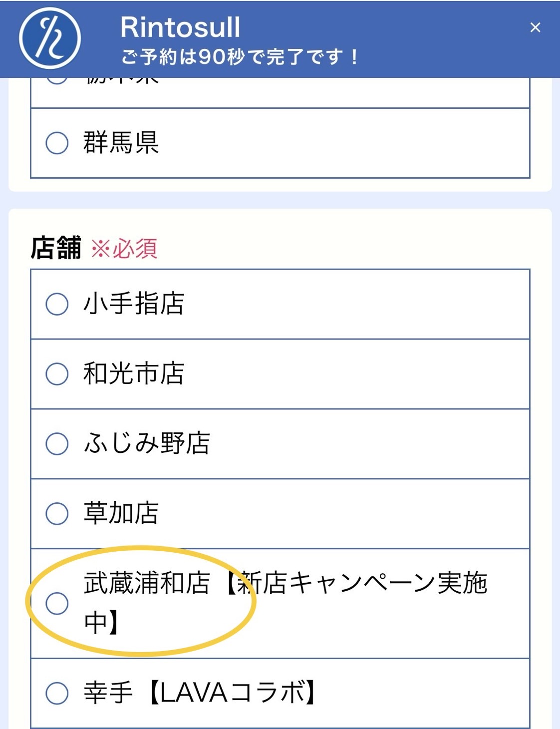
Task: Tap the 群馬県 label text
Action: pyautogui.click(x=121, y=143)
